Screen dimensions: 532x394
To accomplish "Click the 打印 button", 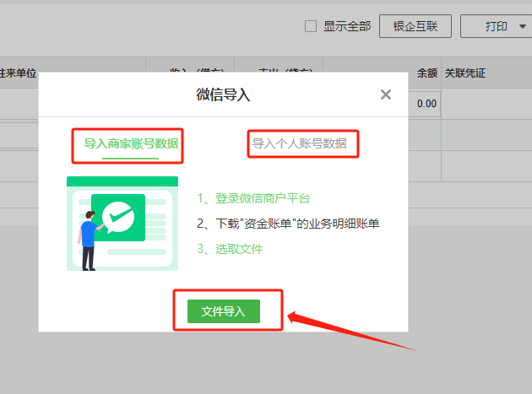I will tap(496, 26).
